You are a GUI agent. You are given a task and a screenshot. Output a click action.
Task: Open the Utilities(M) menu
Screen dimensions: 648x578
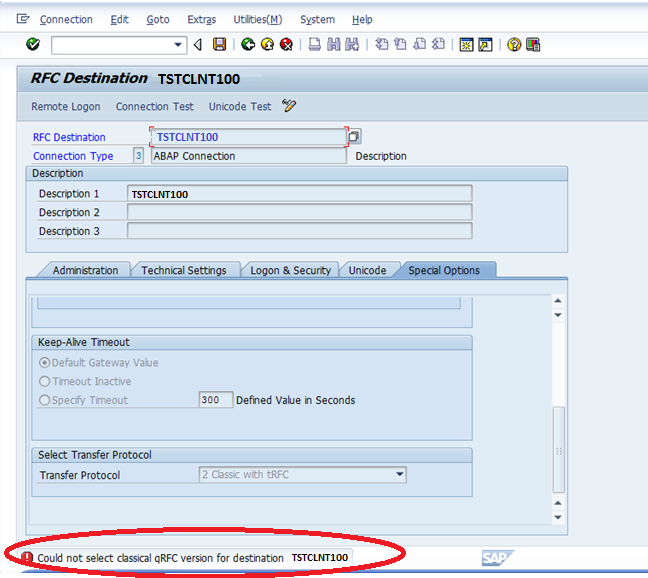click(x=258, y=19)
